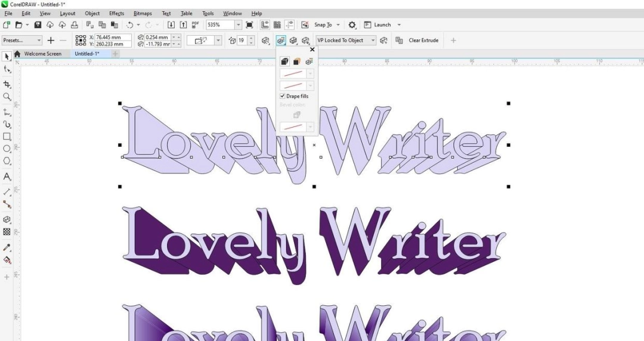Click the Full-screen preview icon
This screenshot has width=644, height=341.
point(249,25)
